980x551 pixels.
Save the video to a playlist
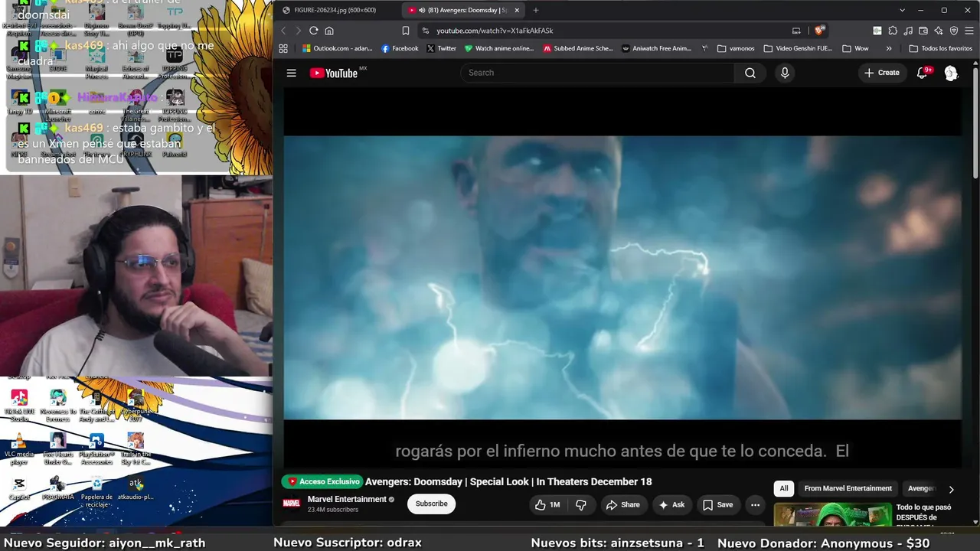718,504
